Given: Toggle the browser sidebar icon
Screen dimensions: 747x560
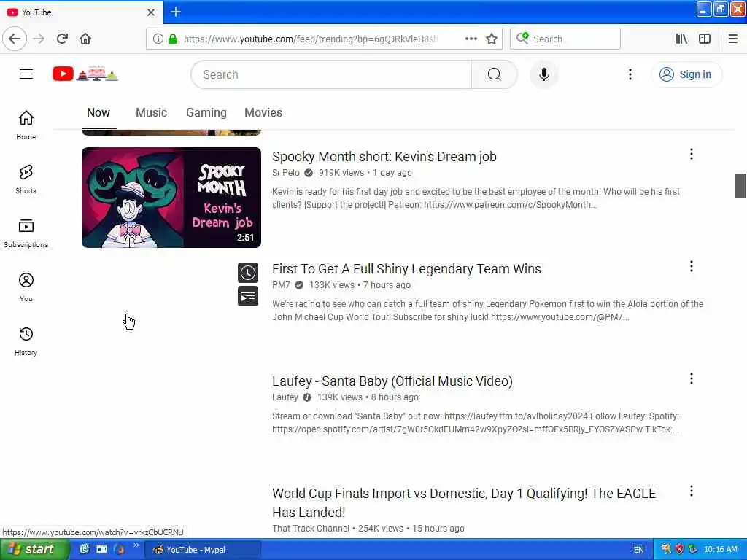Looking at the screenshot, I should 705,39.
